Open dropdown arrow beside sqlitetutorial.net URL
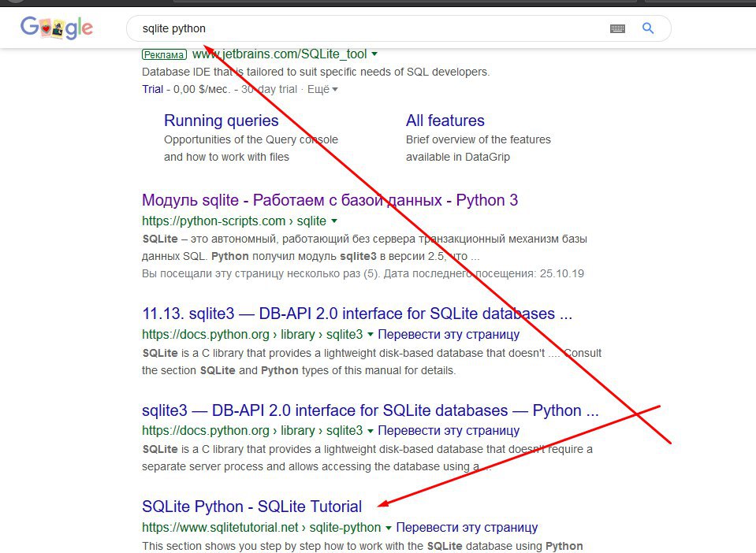The image size is (756, 553). (388, 528)
